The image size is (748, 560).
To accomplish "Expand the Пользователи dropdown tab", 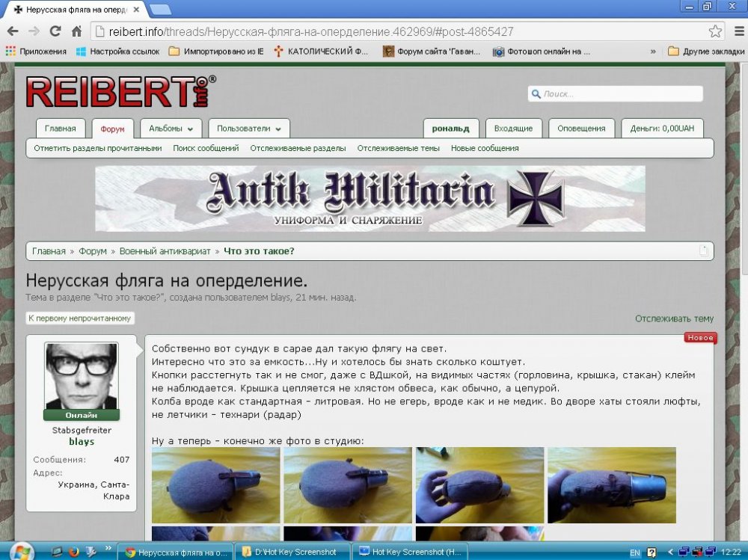I will tap(249, 129).
